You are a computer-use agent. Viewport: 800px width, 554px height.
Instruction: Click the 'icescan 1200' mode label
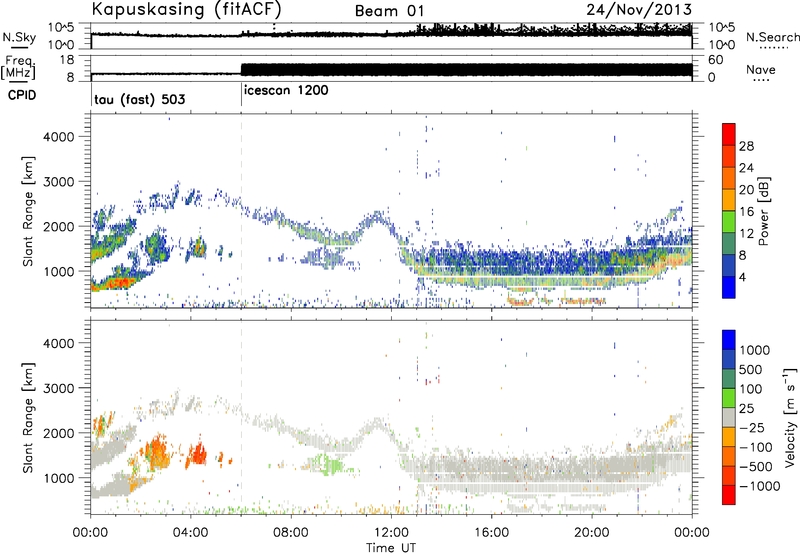tap(286, 91)
